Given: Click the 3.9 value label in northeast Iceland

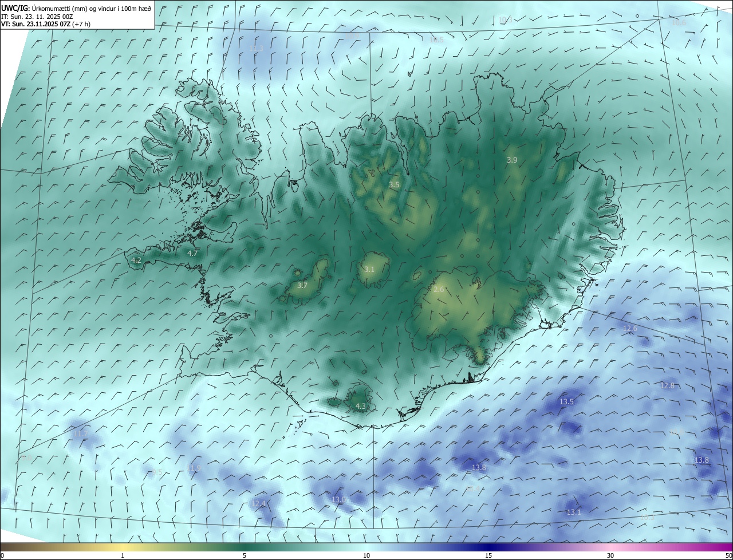Looking at the screenshot, I should coord(512,160).
